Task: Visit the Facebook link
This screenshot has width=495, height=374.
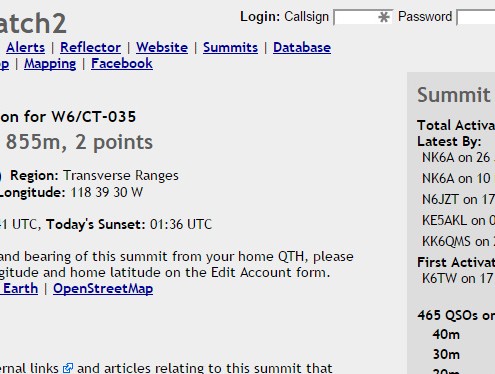Action: (x=122, y=63)
